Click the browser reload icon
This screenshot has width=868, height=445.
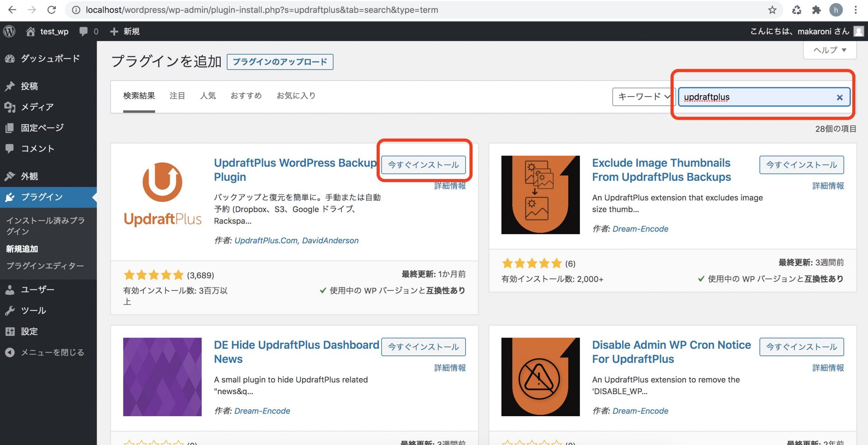(52, 10)
